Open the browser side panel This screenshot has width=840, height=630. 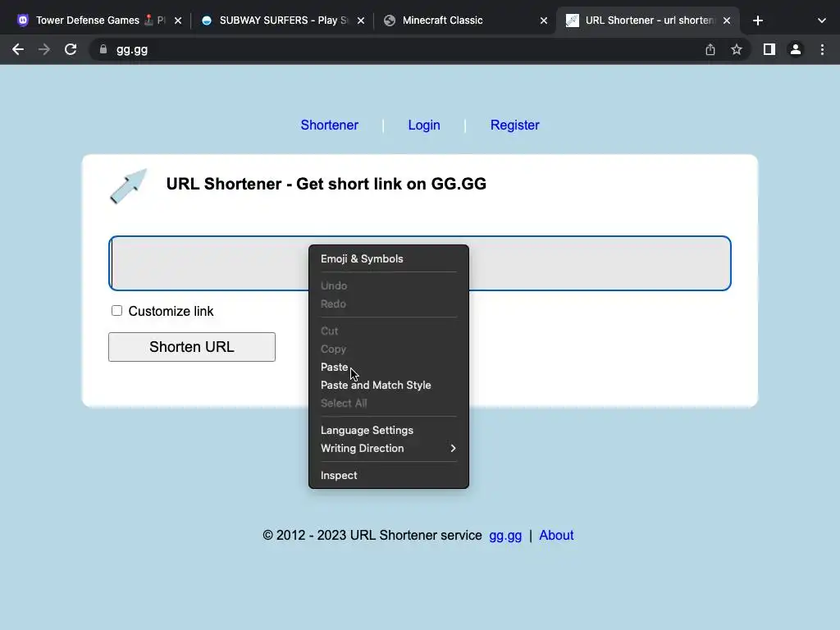click(769, 49)
